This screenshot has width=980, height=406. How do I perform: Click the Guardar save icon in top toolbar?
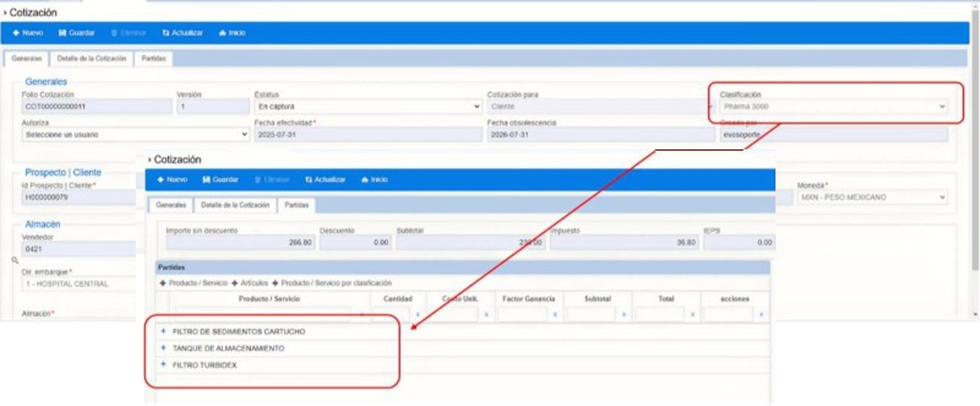pos(62,33)
